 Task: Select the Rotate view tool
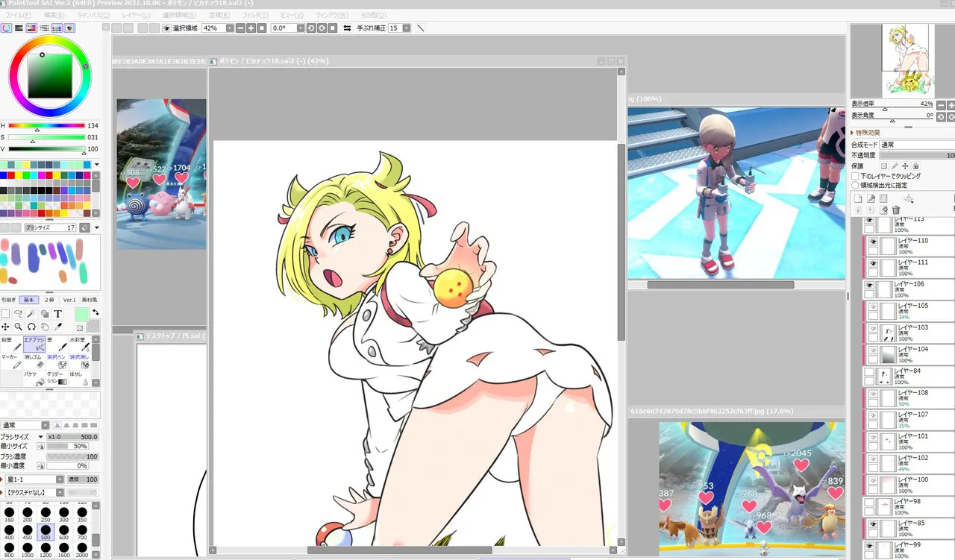tap(31, 327)
